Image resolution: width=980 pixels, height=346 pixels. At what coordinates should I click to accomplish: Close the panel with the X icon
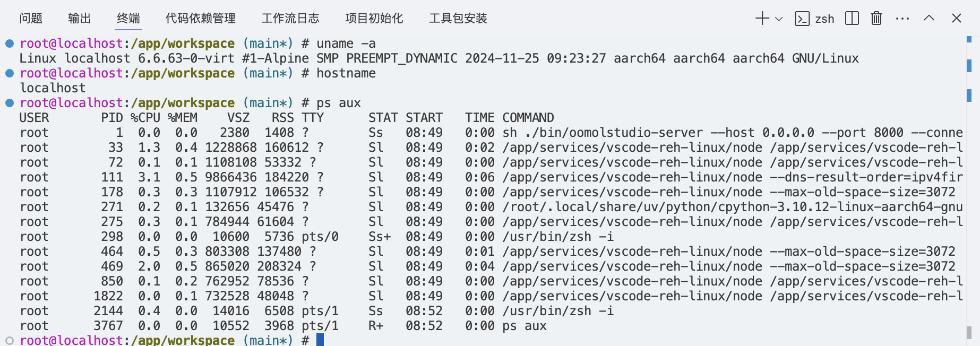(957, 19)
